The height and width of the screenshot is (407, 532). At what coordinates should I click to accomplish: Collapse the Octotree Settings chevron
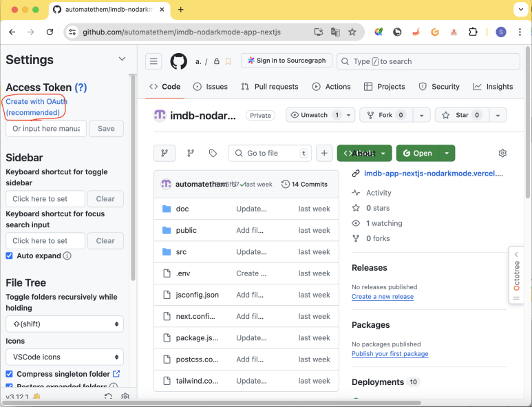tap(122, 59)
